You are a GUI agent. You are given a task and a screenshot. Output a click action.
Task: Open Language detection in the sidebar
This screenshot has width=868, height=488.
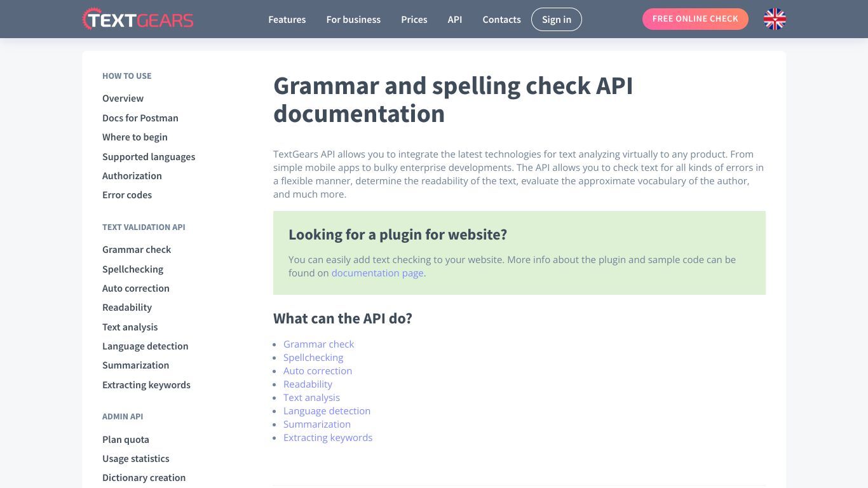click(x=145, y=346)
